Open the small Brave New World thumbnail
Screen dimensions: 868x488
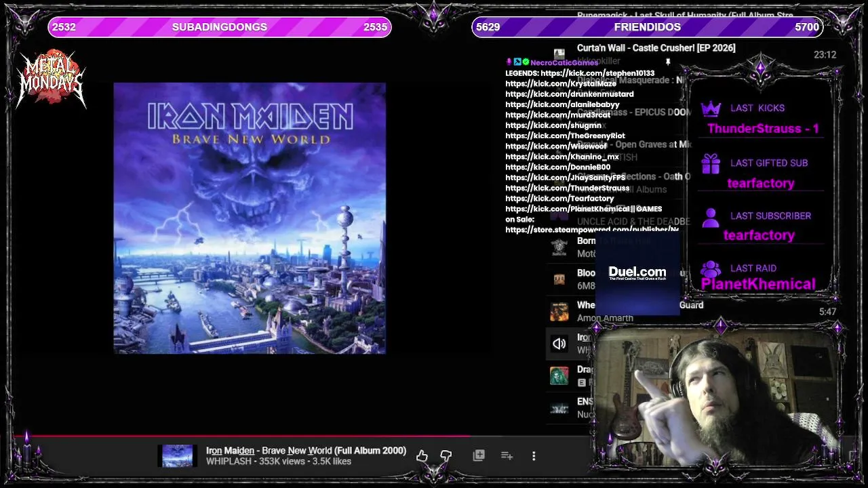177,455
